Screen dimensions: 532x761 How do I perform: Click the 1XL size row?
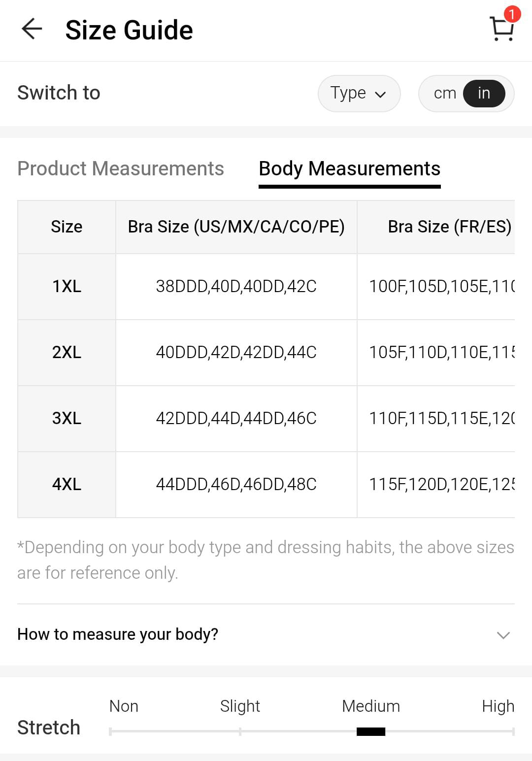(67, 287)
